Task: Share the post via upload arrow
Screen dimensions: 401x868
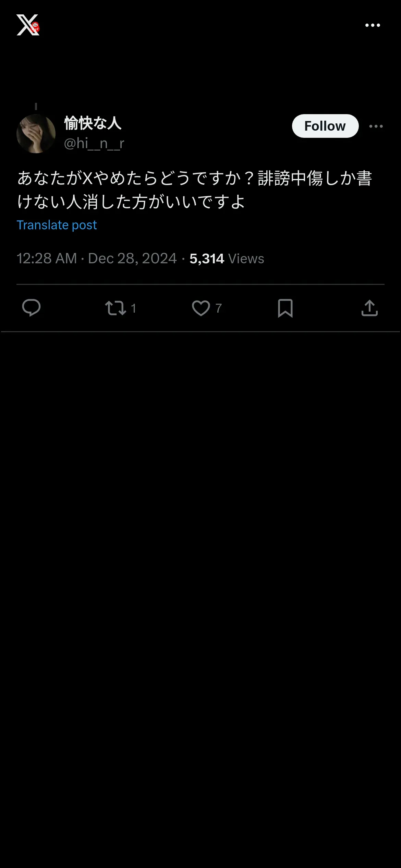Action: pyautogui.click(x=369, y=308)
